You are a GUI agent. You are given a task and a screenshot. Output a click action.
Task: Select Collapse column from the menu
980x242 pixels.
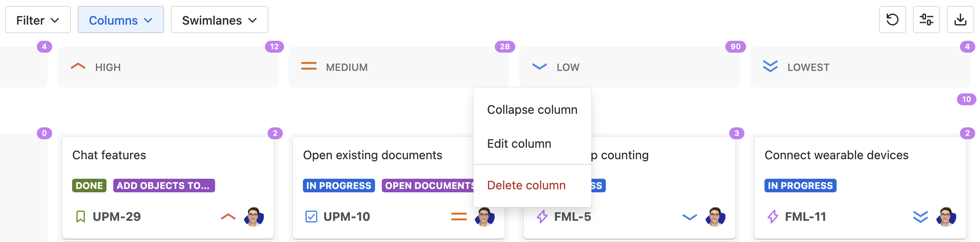[x=532, y=110]
